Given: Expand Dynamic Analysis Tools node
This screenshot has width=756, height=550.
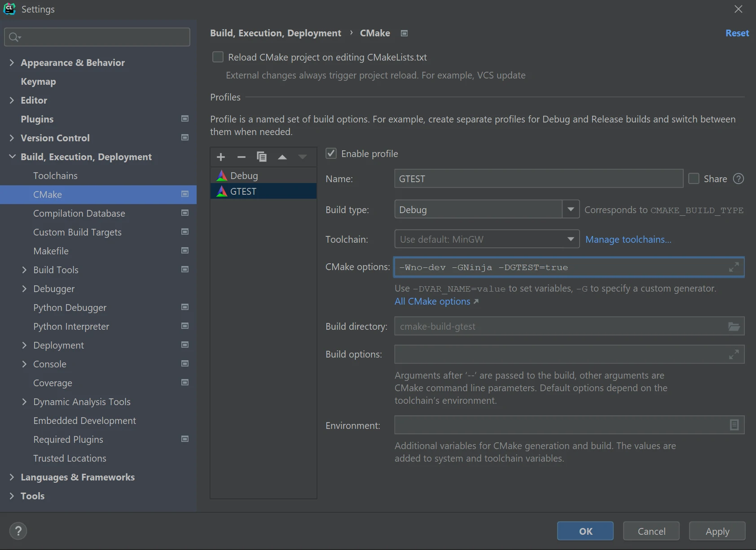Looking at the screenshot, I should click(24, 402).
